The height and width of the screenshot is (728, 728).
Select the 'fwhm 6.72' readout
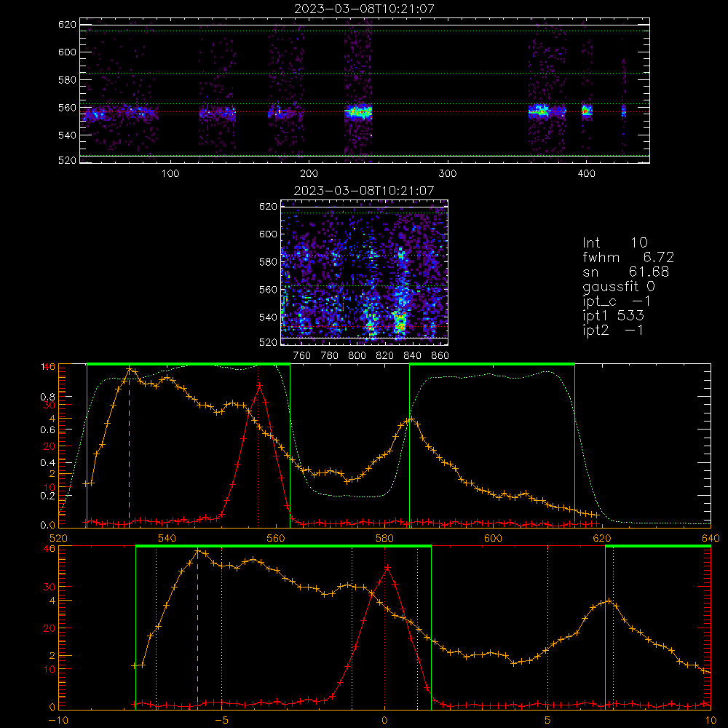(628, 257)
